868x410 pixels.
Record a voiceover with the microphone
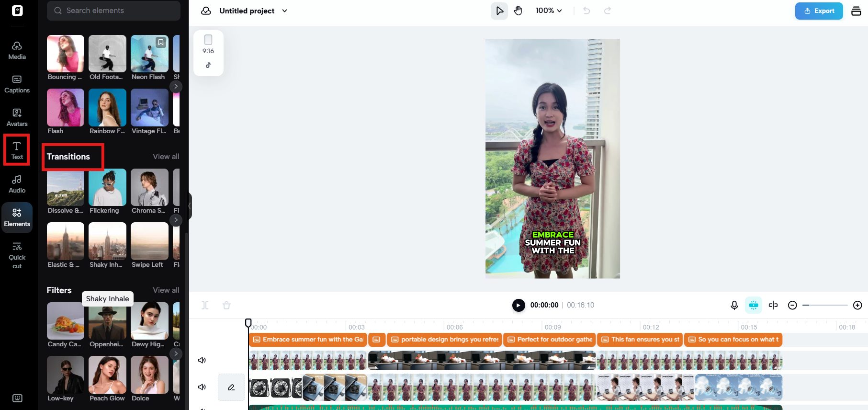coord(734,305)
